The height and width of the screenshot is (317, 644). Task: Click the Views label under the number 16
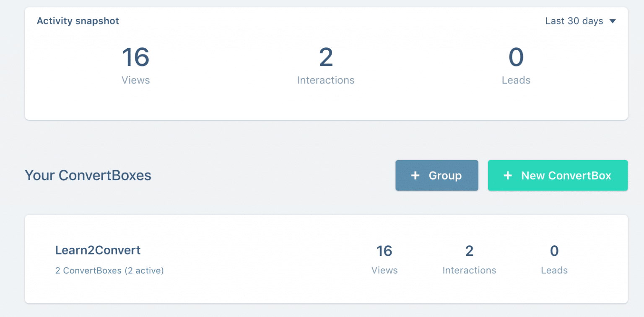pos(135,80)
